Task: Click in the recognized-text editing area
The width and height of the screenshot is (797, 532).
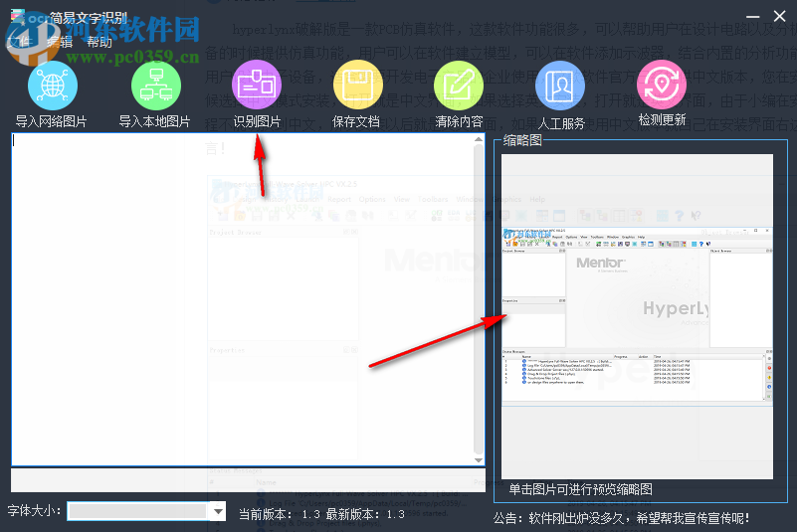Action: click(x=242, y=299)
